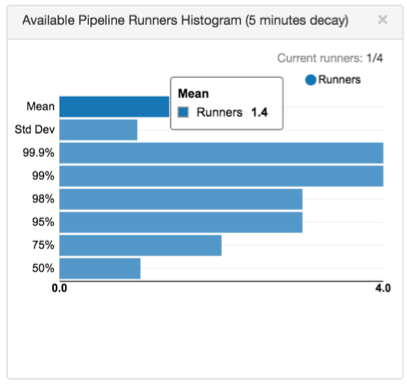Click the 75% percentile bar

point(140,245)
